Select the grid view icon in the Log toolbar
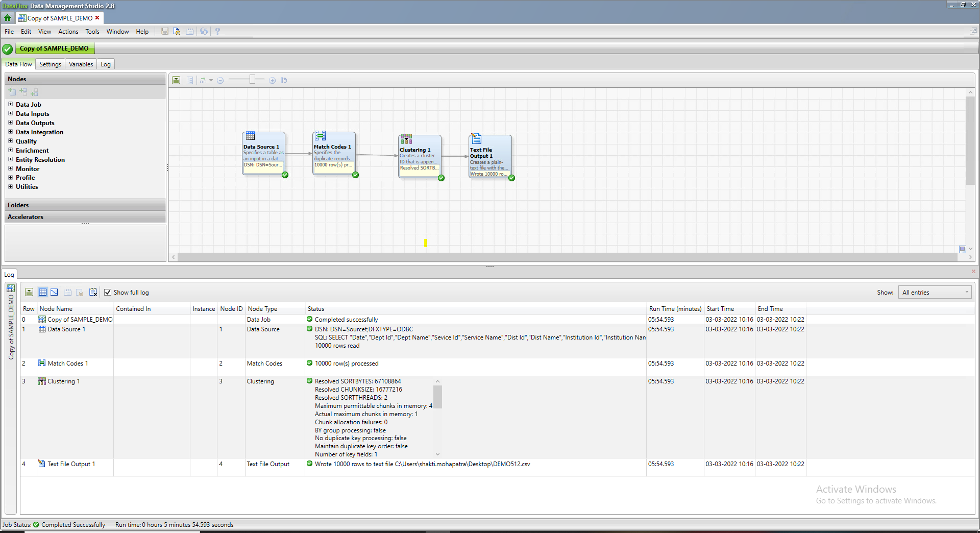980x533 pixels. coord(43,292)
